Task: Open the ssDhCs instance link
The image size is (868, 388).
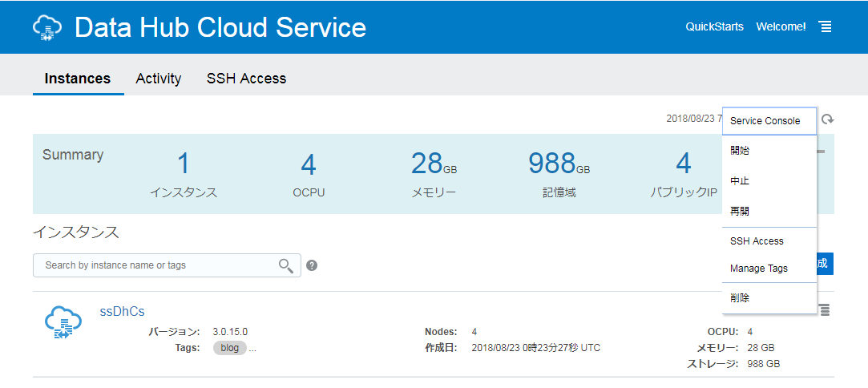Action: pyautogui.click(x=122, y=312)
